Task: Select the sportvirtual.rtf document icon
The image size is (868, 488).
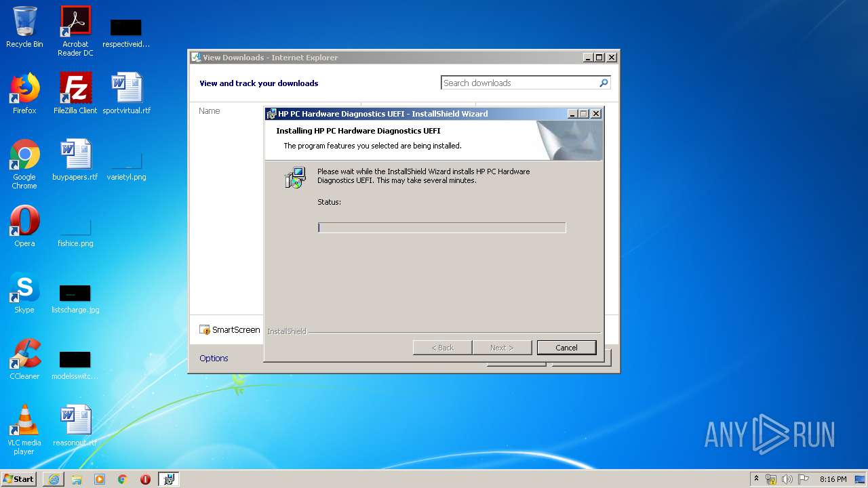Action: coord(126,94)
